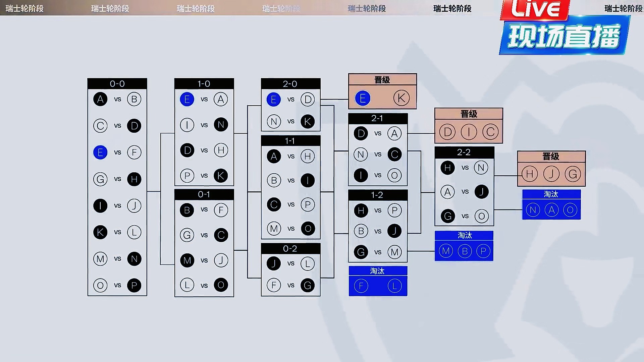Select the 2-0 box header

click(290, 84)
